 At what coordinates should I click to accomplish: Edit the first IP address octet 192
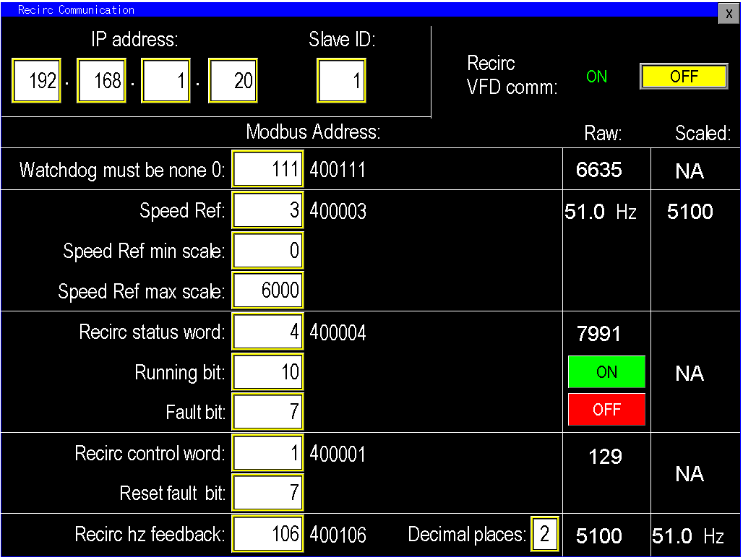[36, 80]
